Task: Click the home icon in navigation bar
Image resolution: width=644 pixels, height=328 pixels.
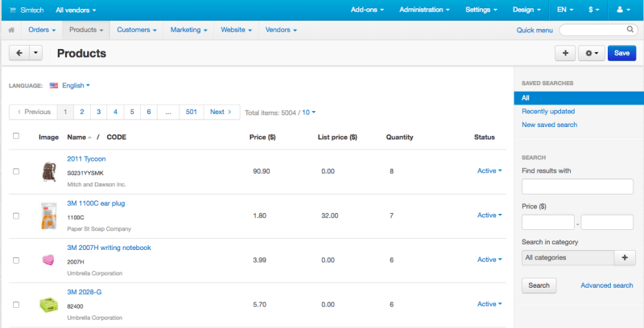Action: click(12, 30)
